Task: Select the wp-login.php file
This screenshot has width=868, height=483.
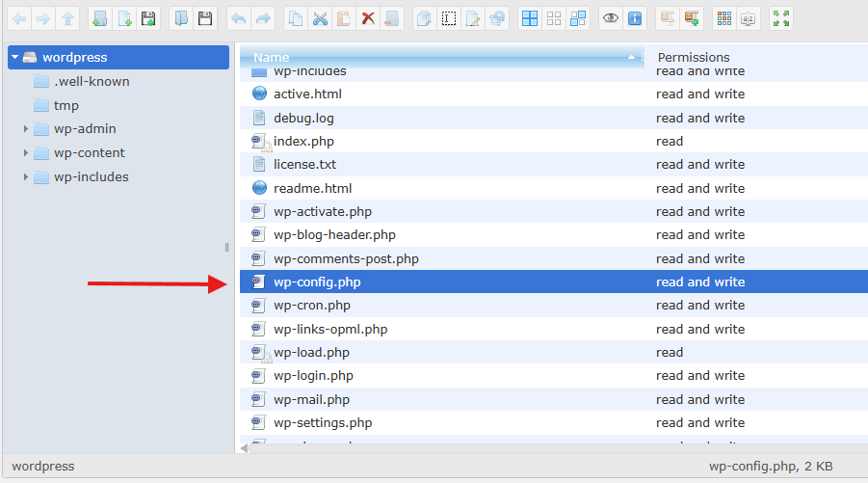Action: point(313,376)
